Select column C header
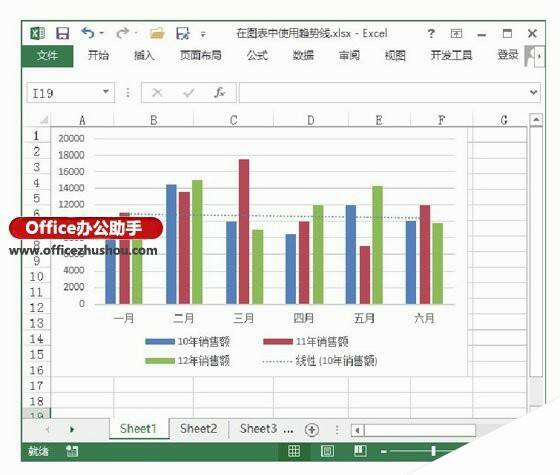 [x=234, y=120]
